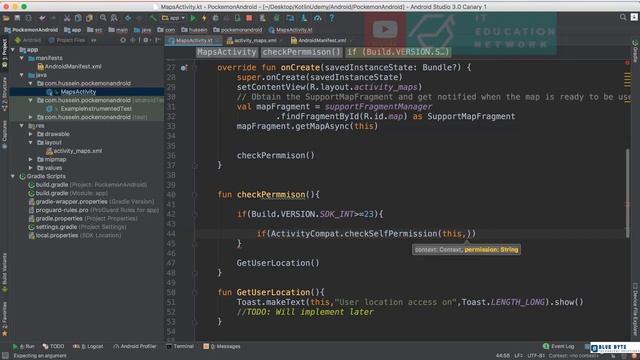
Task: Click the Replace toolbar icon
Action: click(114, 18)
